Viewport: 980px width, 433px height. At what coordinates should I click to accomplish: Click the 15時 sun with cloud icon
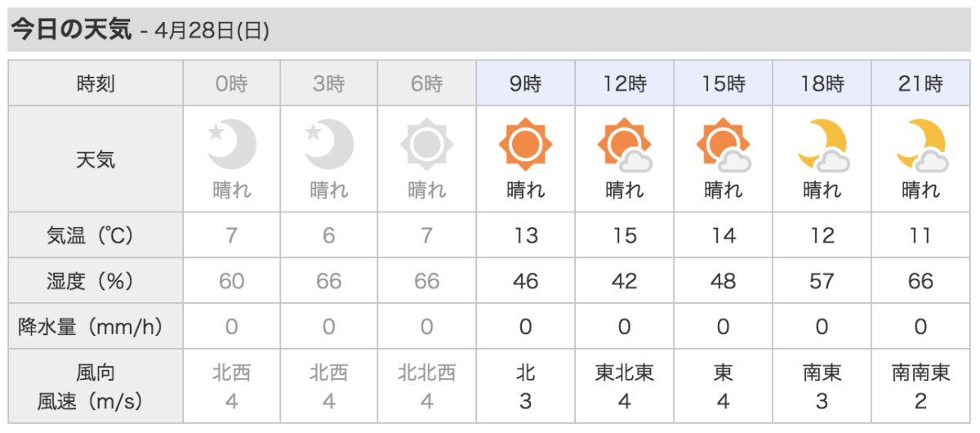724,145
